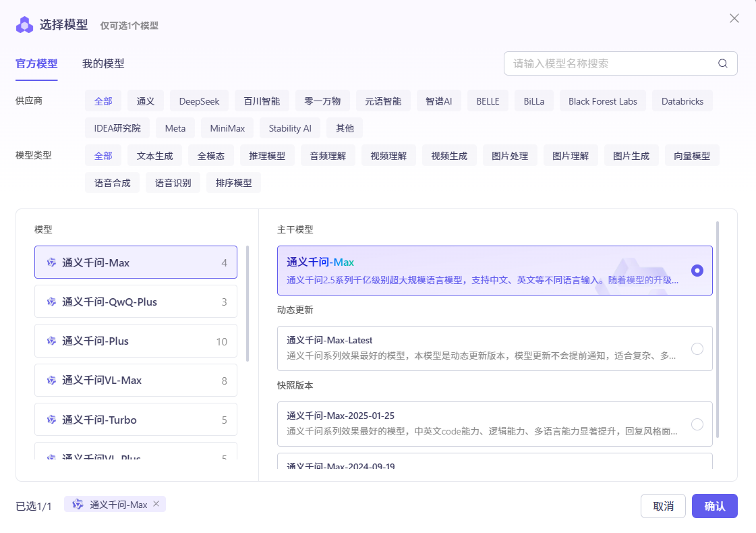
Task: Filter suppliers by DeepSeek
Action: (x=199, y=101)
